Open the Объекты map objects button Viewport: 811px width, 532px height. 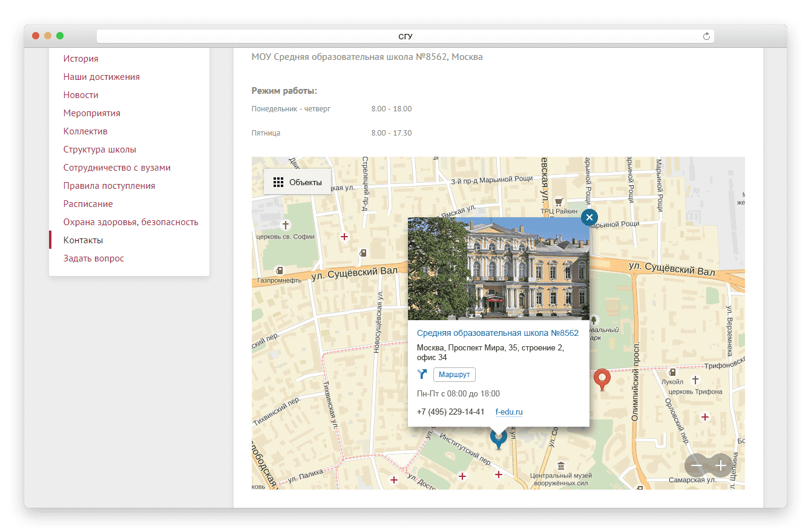coord(297,182)
